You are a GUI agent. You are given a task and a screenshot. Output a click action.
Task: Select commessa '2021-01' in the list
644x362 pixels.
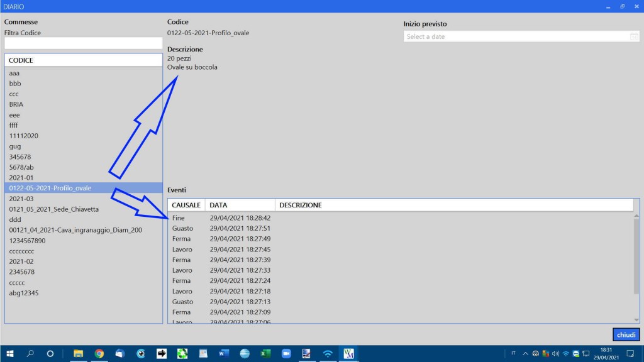tap(84, 178)
